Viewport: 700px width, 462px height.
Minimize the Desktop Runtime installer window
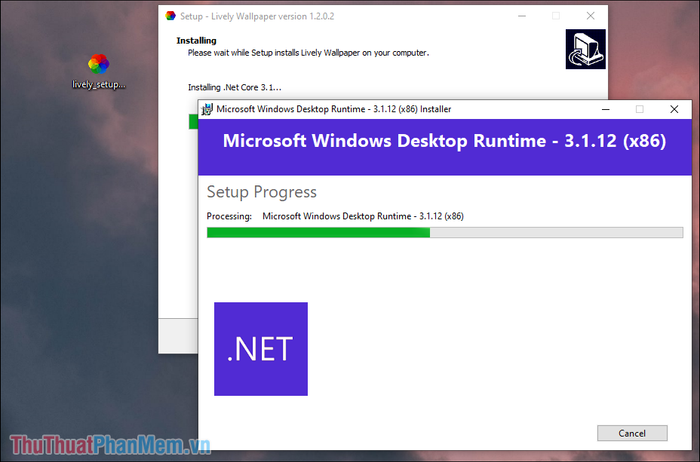point(606,109)
